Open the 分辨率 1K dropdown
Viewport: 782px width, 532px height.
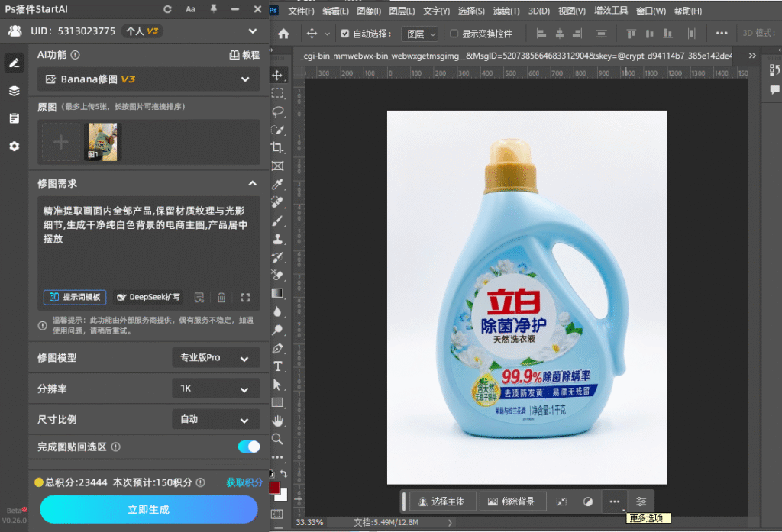coord(216,389)
